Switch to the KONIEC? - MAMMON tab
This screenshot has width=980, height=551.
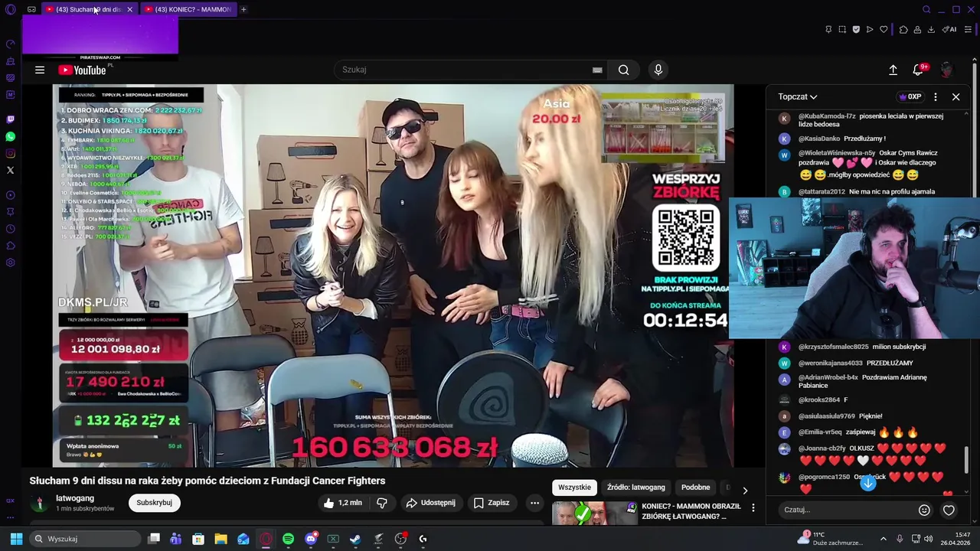pyautogui.click(x=188, y=9)
